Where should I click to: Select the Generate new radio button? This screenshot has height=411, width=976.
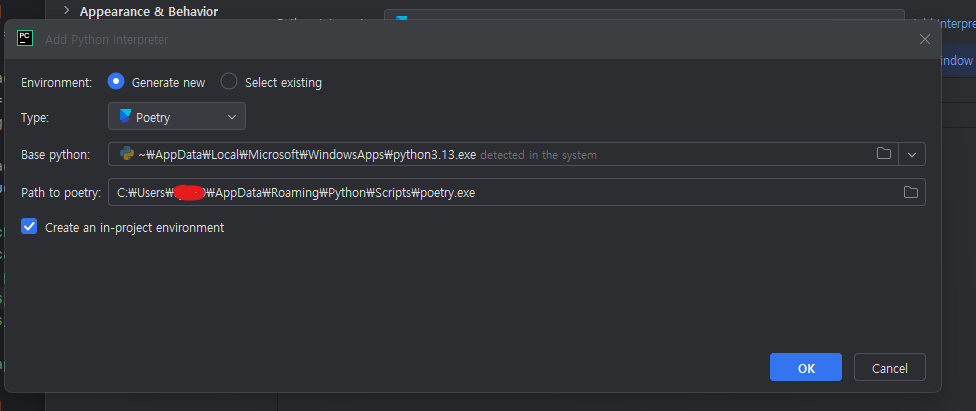click(x=116, y=82)
